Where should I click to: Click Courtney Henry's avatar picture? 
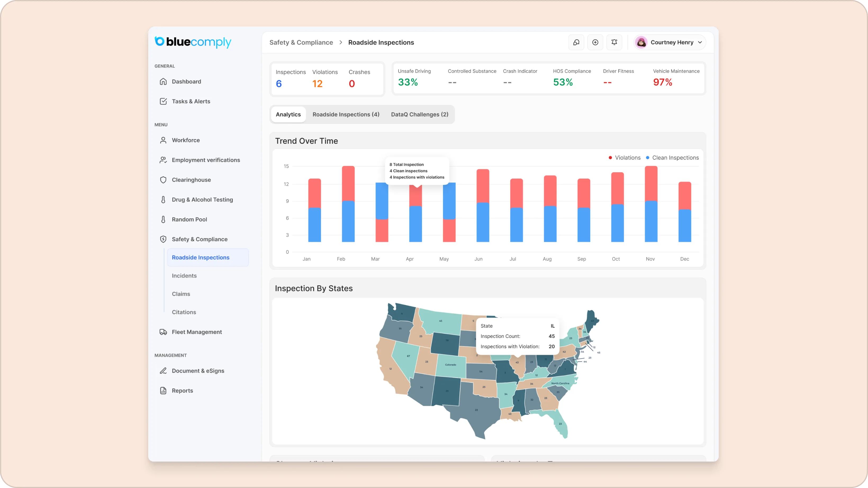point(641,42)
